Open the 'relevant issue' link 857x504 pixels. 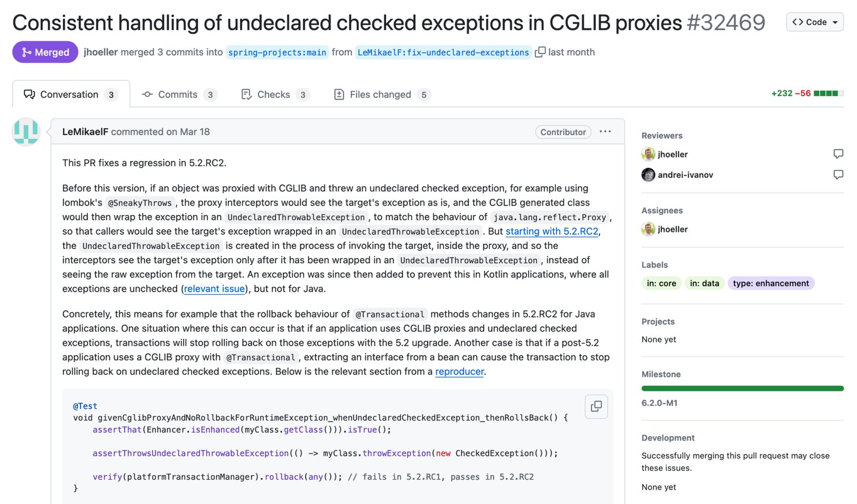click(x=214, y=289)
